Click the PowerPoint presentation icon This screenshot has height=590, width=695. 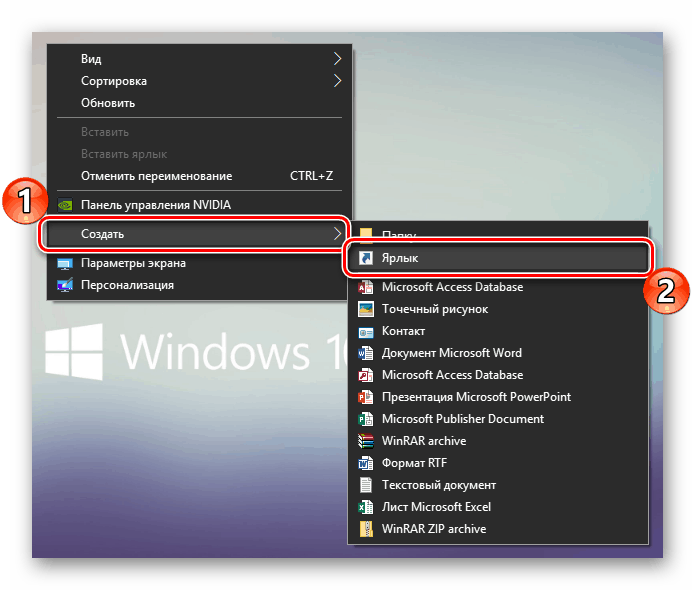(x=366, y=397)
